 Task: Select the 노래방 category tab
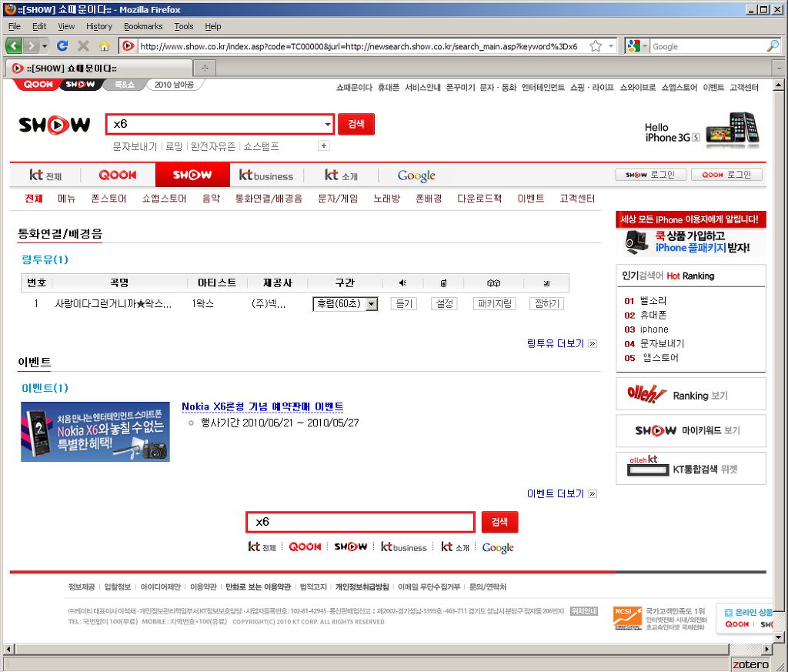[x=386, y=199]
